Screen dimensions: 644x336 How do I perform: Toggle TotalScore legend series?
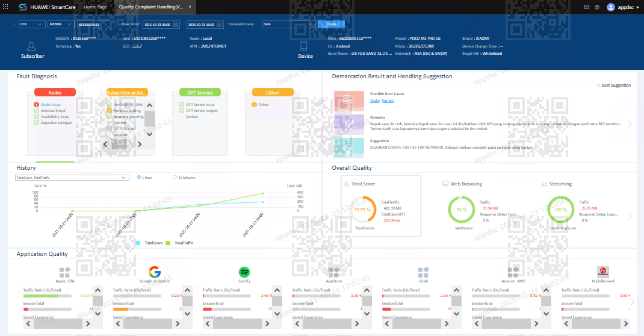tap(149, 243)
